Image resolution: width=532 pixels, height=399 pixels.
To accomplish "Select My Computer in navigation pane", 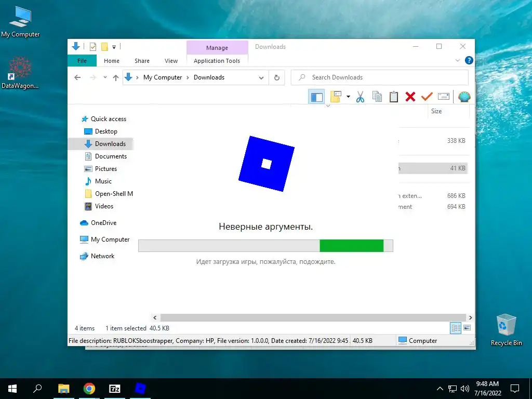I will 110,240.
